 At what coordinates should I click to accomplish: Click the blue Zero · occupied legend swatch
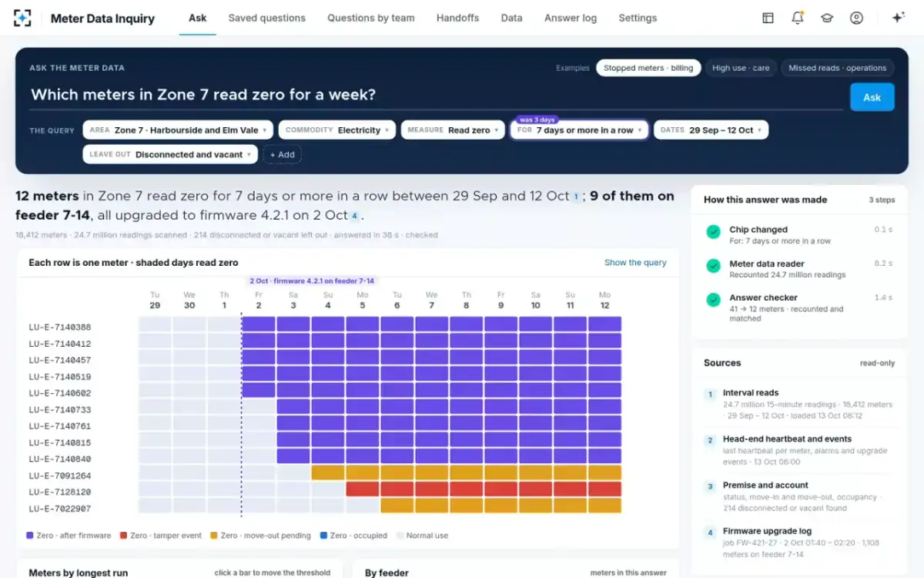(323, 536)
